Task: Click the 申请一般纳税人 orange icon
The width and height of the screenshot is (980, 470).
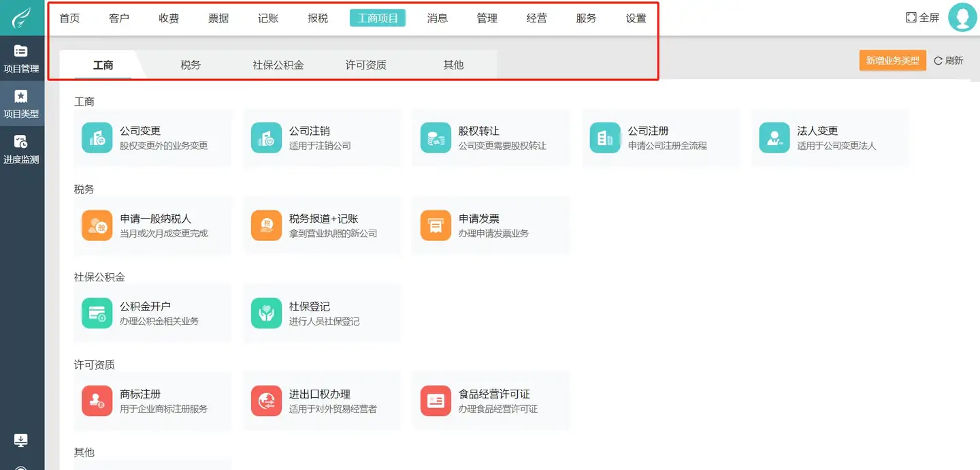Action: pos(97,225)
